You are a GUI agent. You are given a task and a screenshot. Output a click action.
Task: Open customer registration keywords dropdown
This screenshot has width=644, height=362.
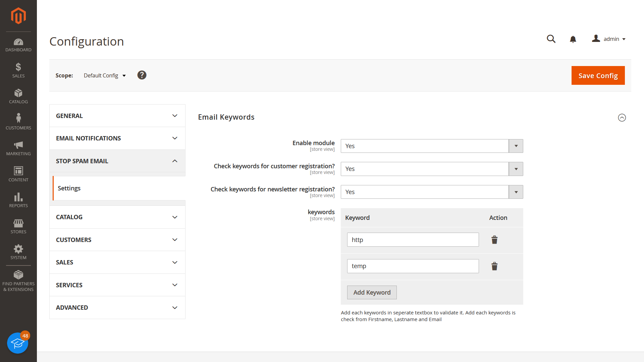[432, 169]
